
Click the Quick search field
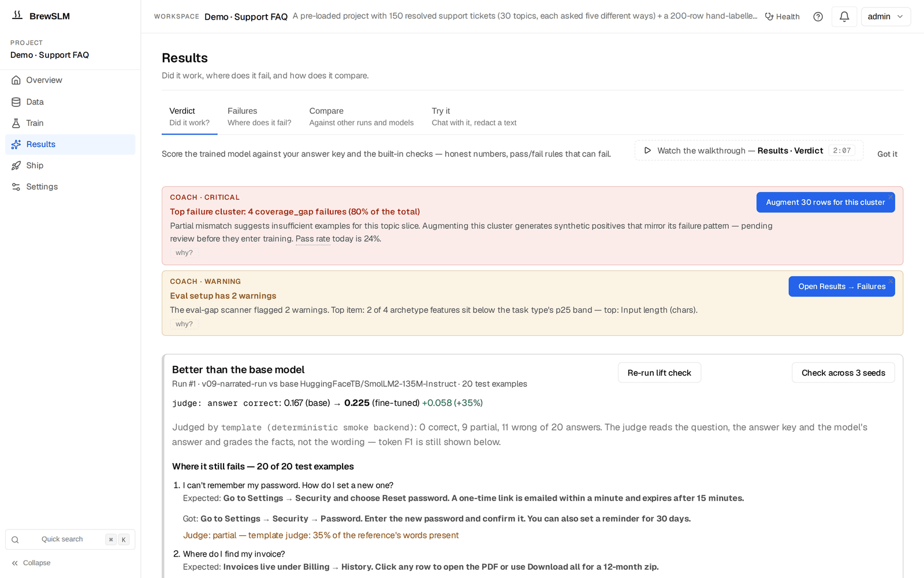[70, 539]
